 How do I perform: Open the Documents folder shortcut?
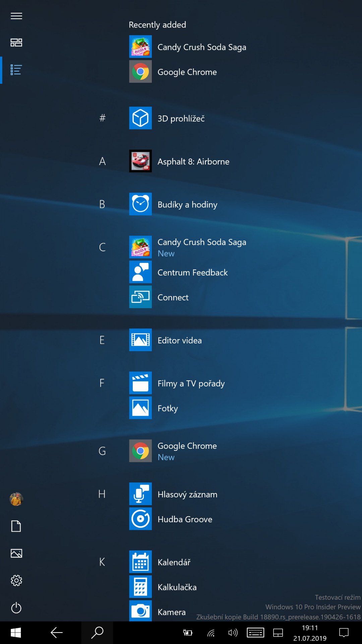(x=16, y=526)
